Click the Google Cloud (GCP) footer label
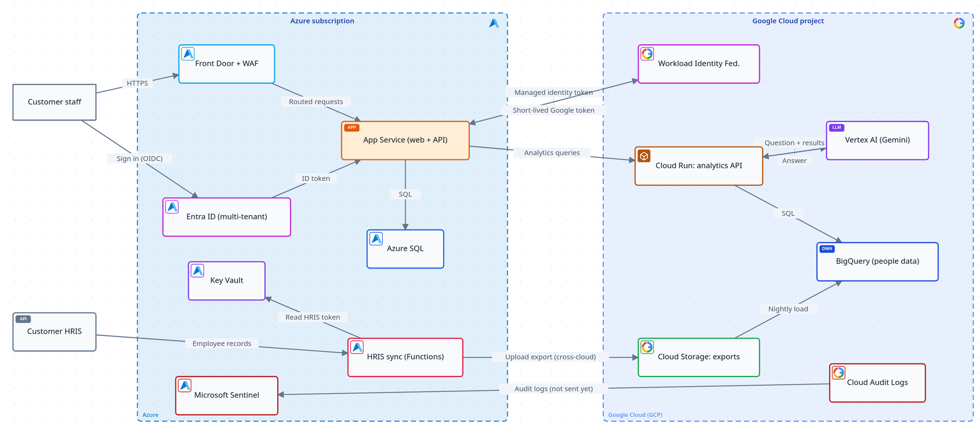Image resolution: width=980 pixels, height=434 pixels. point(635,415)
